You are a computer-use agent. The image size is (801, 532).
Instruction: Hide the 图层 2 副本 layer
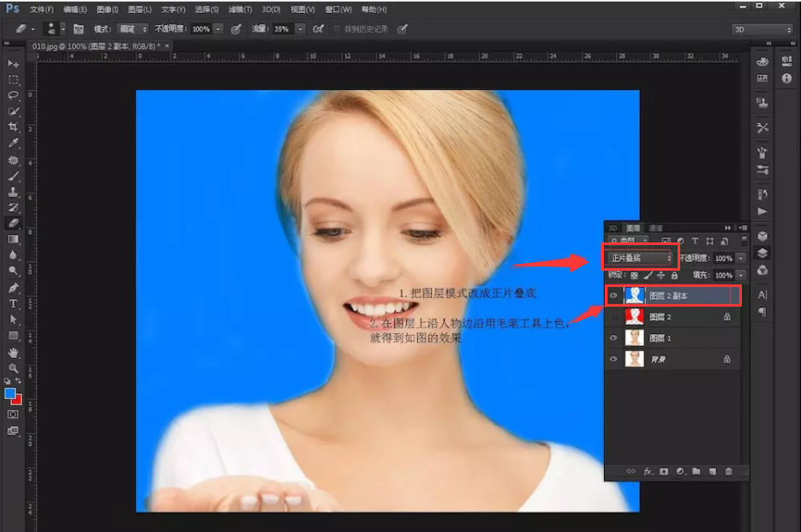613,296
